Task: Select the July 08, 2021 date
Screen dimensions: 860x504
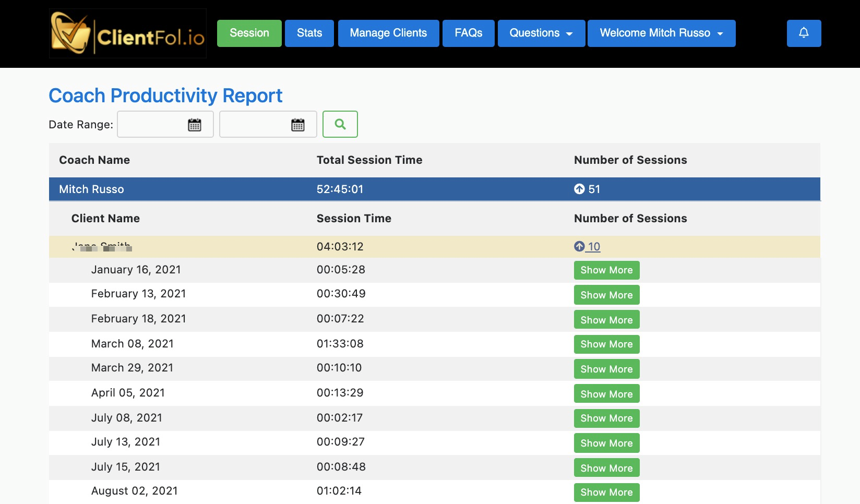Action: click(126, 418)
